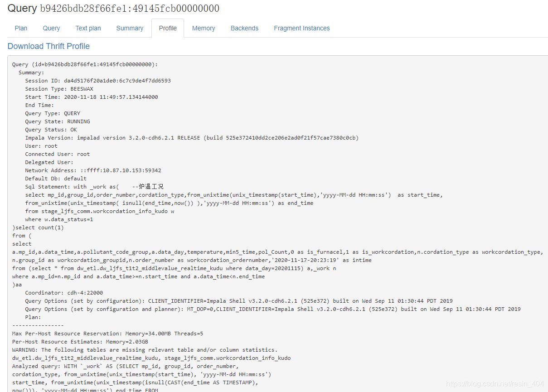
Task: Click the 'Query Type: QUERY' line
Action: point(53,113)
